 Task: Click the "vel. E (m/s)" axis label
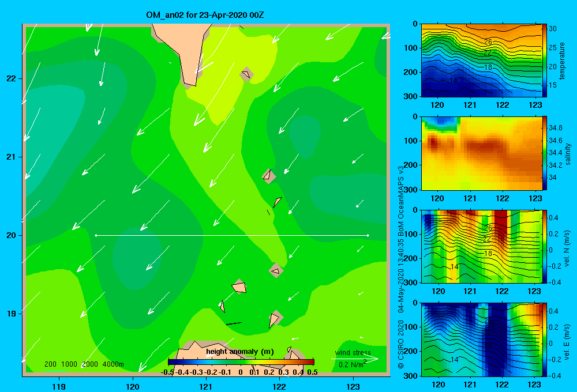[567, 342]
